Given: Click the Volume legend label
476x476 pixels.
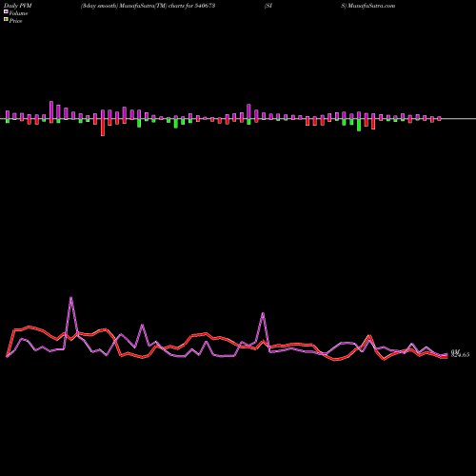Looking at the screenshot, I should pos(18,13).
